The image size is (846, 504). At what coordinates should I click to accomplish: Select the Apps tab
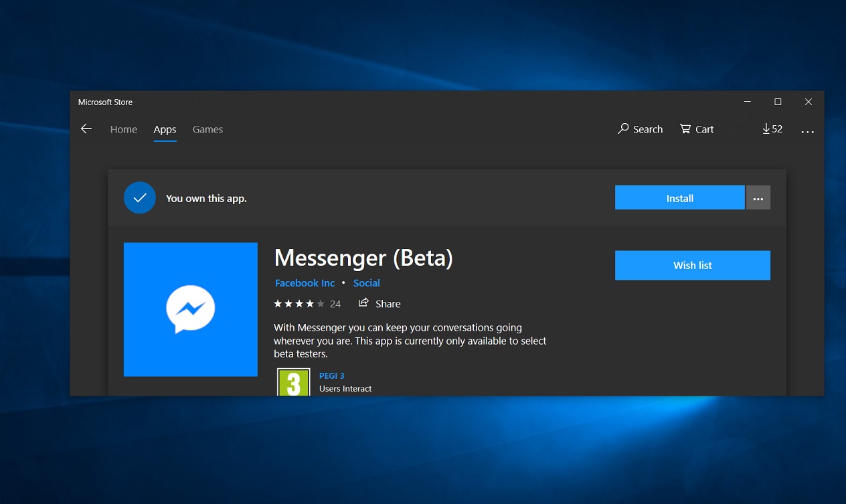[x=165, y=129]
